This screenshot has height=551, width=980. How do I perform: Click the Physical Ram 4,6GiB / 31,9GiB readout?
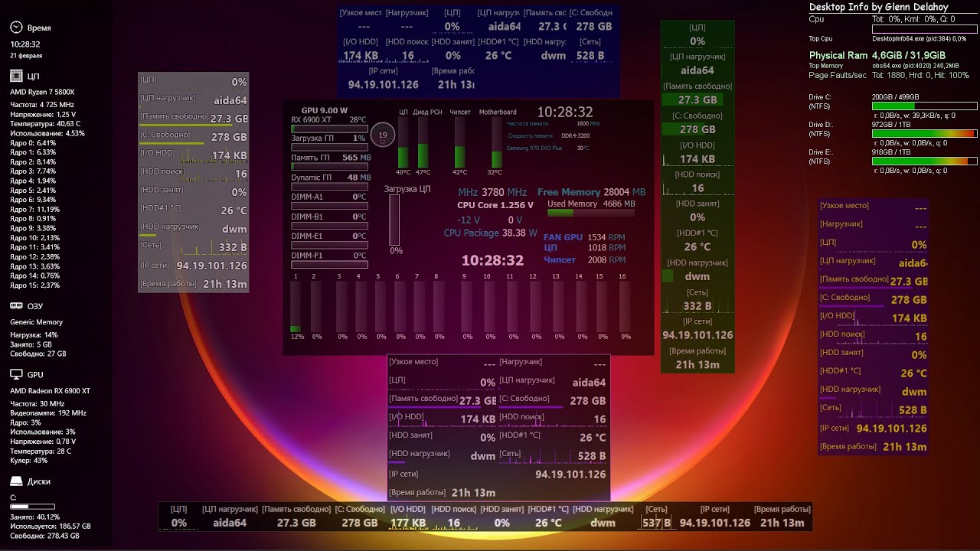(x=877, y=55)
